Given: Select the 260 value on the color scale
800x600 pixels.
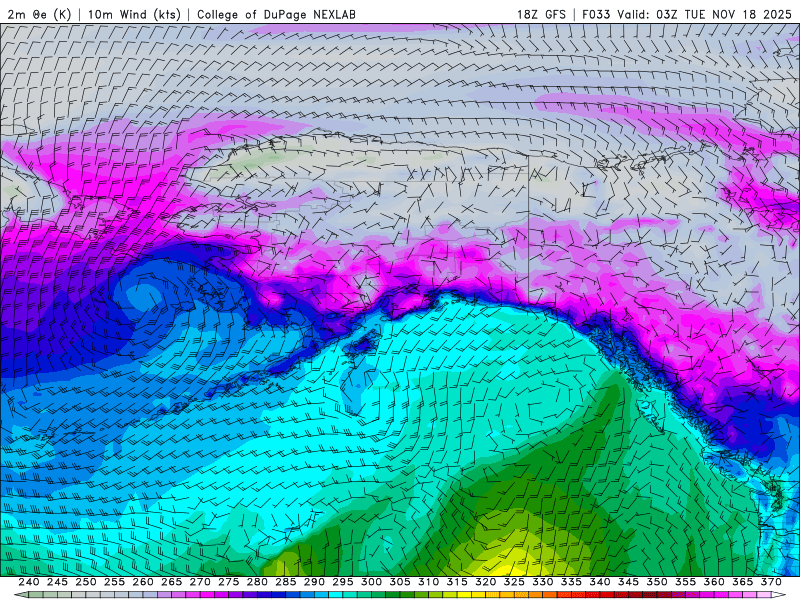Looking at the screenshot, I should [x=143, y=582].
